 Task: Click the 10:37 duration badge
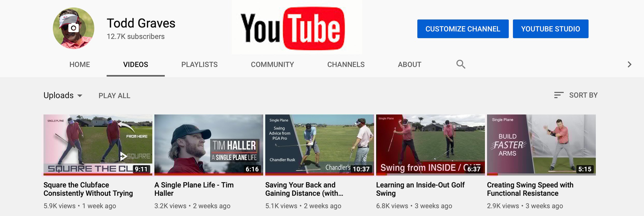pyautogui.click(x=361, y=169)
